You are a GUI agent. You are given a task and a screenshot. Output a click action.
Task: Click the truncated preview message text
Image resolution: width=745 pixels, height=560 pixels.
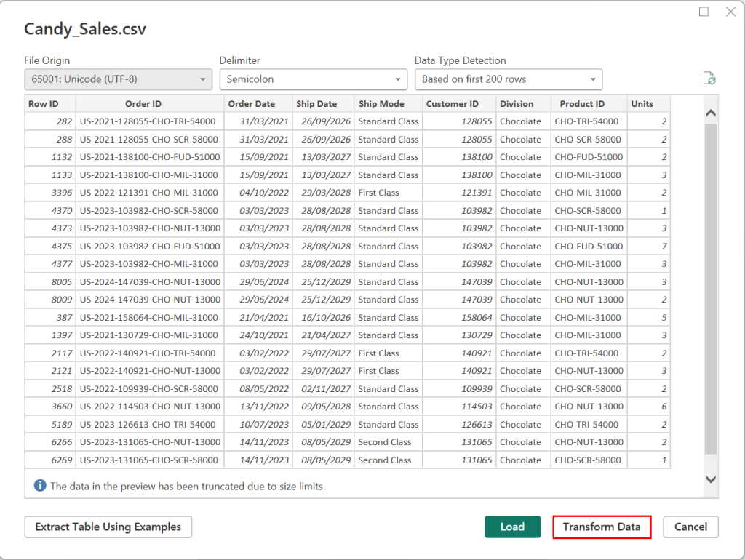tap(188, 487)
